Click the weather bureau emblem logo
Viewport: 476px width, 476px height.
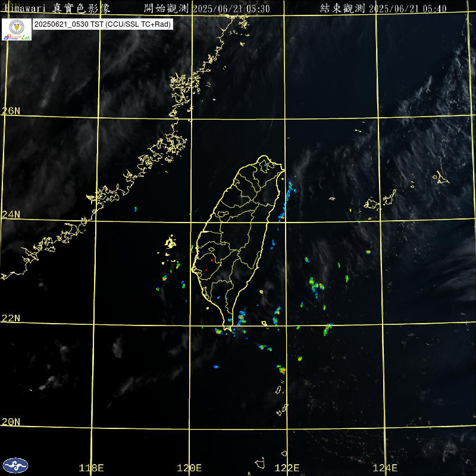15,465
